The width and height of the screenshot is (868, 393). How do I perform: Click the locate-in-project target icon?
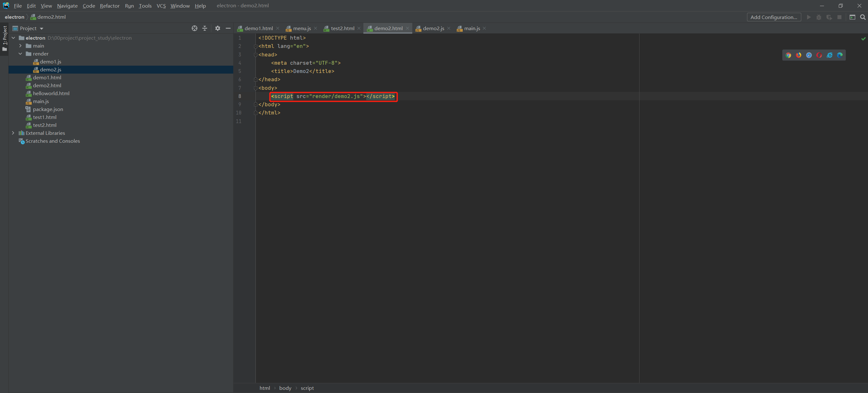point(195,28)
